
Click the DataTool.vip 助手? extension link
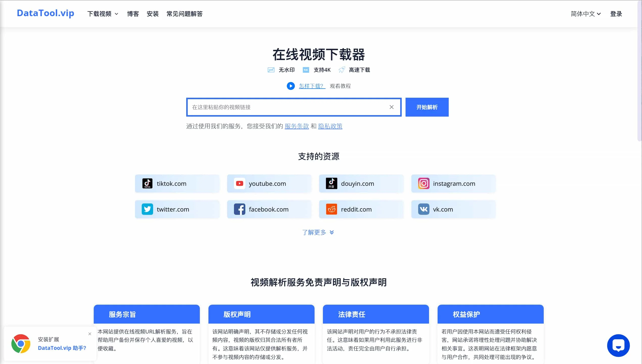(62, 348)
